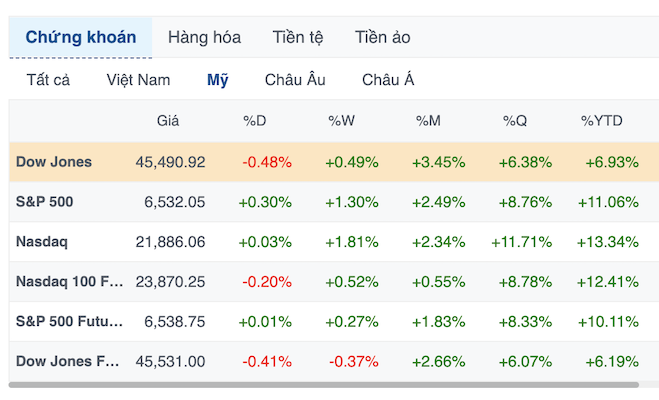The height and width of the screenshot is (400, 659).
Task: Go to the Tiền ảo tab
Action: click(382, 38)
